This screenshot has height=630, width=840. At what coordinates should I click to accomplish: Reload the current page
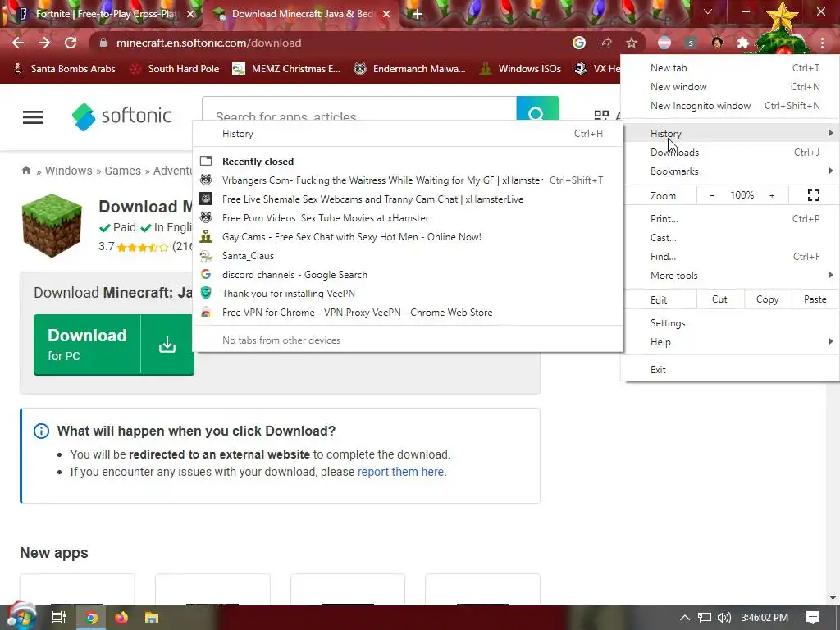(x=71, y=43)
